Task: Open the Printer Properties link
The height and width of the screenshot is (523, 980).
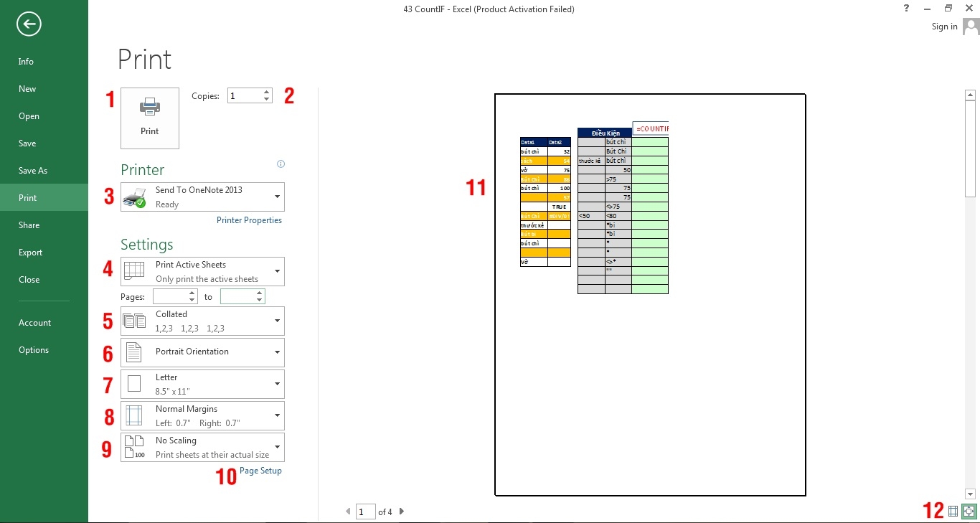Action: (249, 220)
